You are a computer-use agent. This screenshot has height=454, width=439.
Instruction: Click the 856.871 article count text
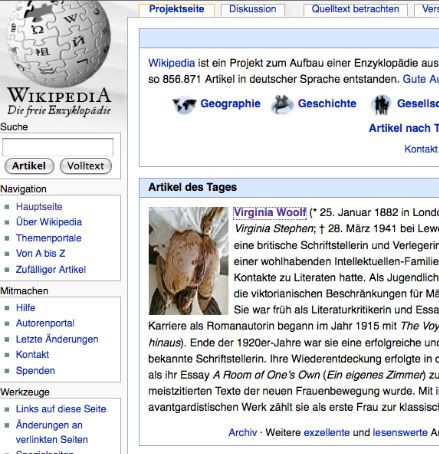181,79
